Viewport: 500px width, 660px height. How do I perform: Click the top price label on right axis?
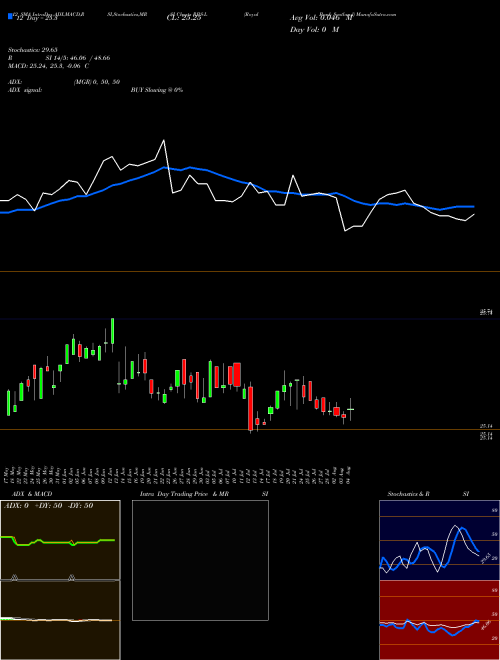[x=487, y=312]
